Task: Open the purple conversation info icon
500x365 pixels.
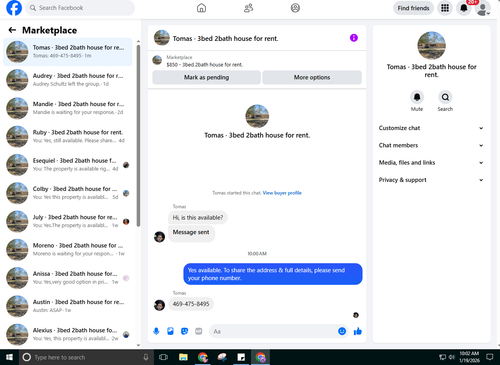Action: (354, 38)
